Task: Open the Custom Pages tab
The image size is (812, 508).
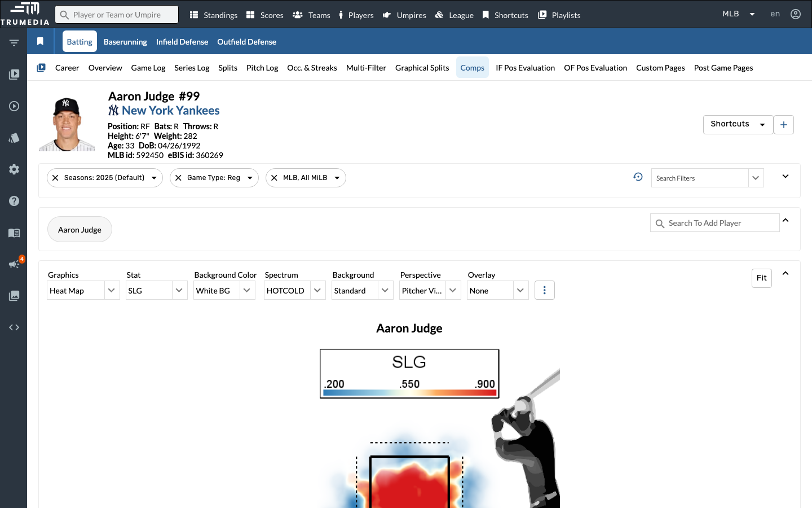Action: click(x=660, y=68)
